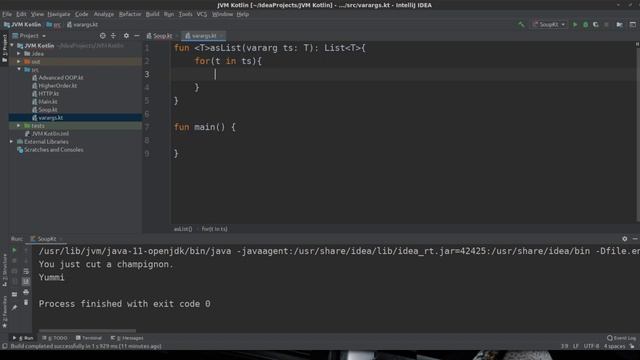Hide the Project tool window

pos(137,36)
